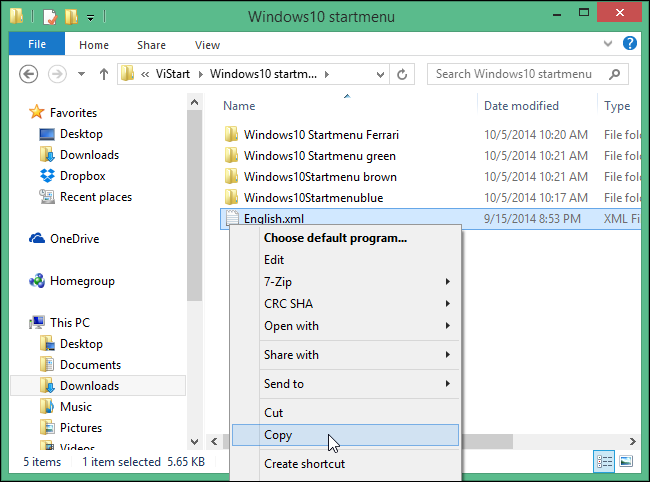This screenshot has height=482, width=650.
Task: Sort by Type column header
Action: pyautogui.click(x=617, y=106)
